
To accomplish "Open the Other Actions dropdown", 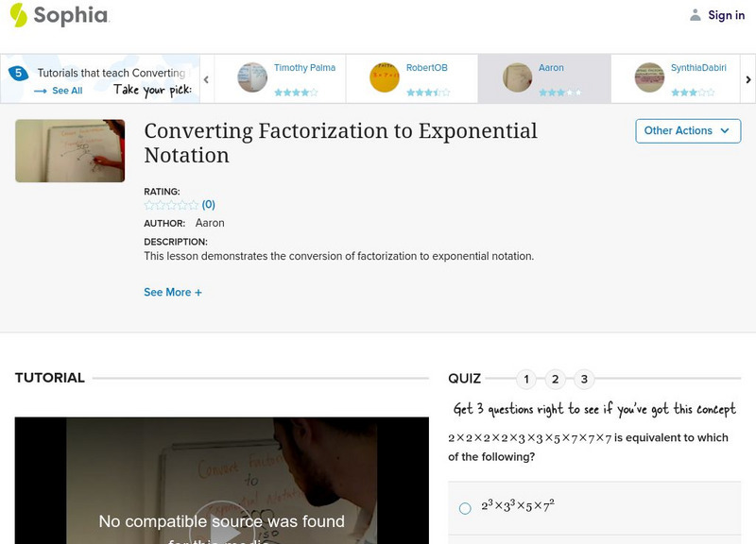I will point(687,130).
